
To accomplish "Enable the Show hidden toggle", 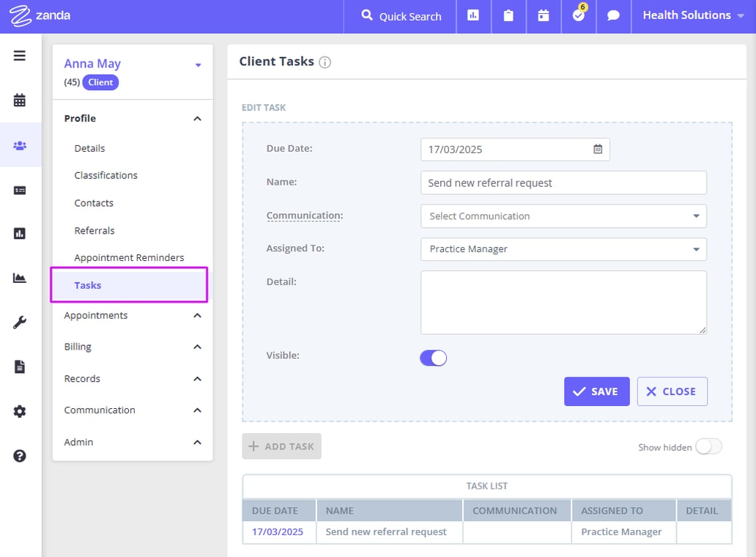I will (x=708, y=446).
